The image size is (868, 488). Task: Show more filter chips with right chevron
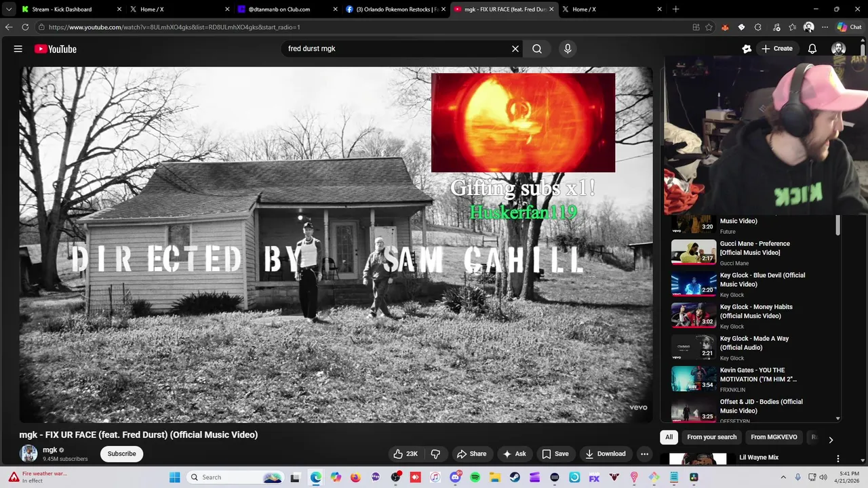coord(831,440)
